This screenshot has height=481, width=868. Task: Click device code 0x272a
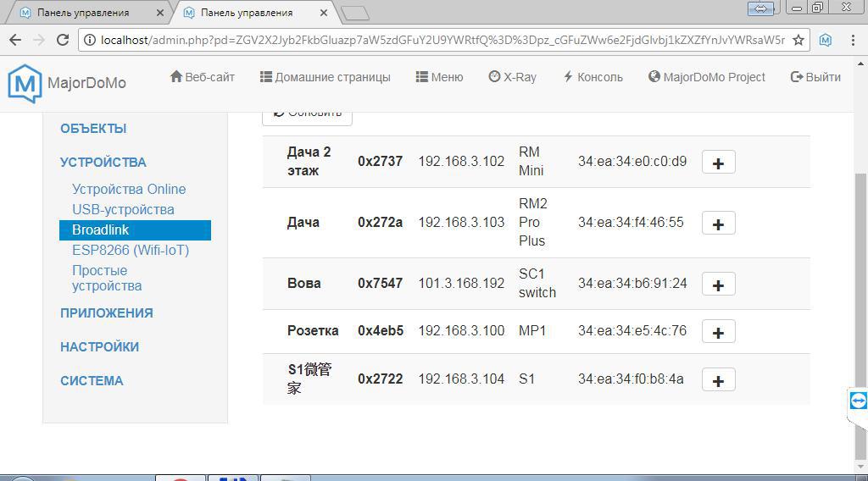(x=381, y=222)
